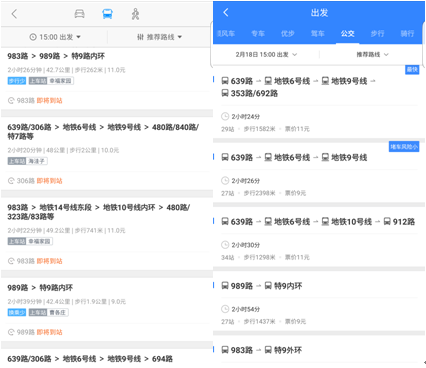Click the subway icon beside 地铁10号线
The height and width of the screenshot is (368, 426).
[x=325, y=222]
